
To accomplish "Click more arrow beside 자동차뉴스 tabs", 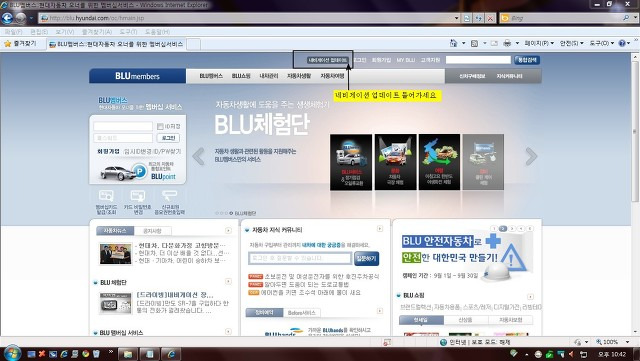I will tap(228, 231).
